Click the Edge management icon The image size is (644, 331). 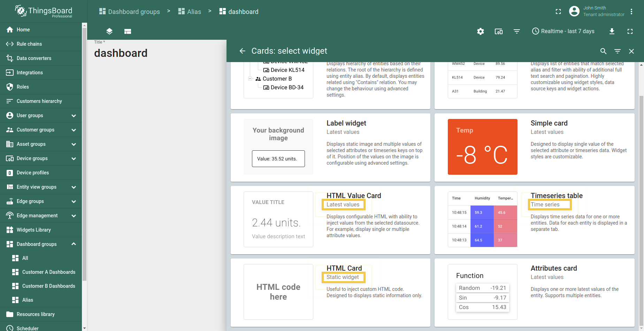click(10, 216)
